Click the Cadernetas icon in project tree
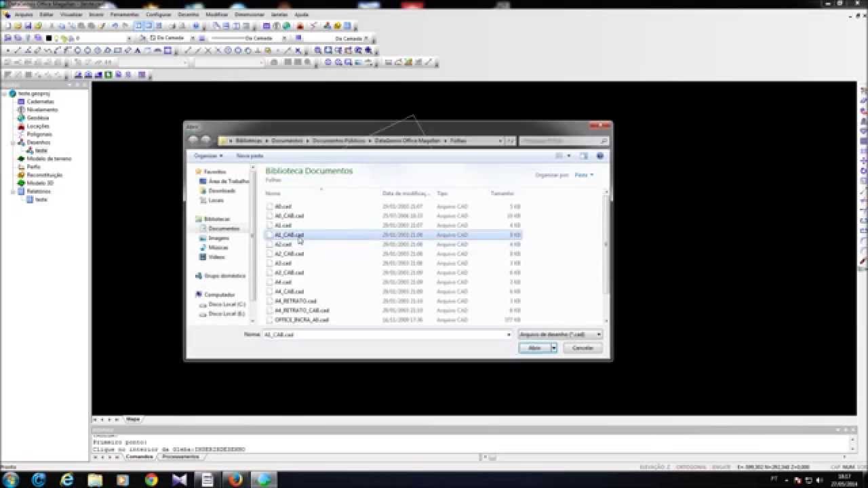 pos(21,102)
